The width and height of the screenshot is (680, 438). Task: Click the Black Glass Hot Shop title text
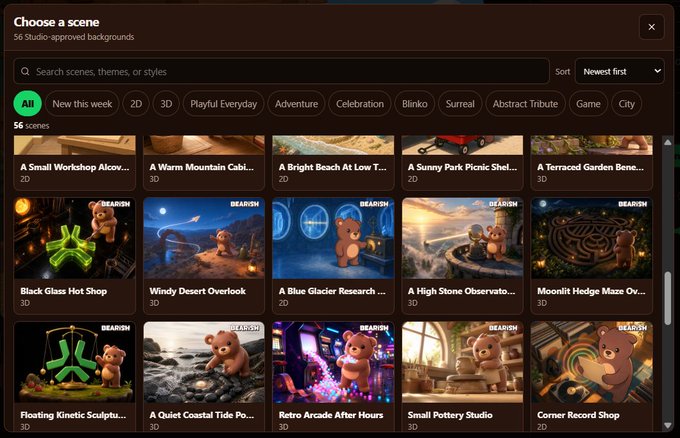pyautogui.click(x=63, y=291)
